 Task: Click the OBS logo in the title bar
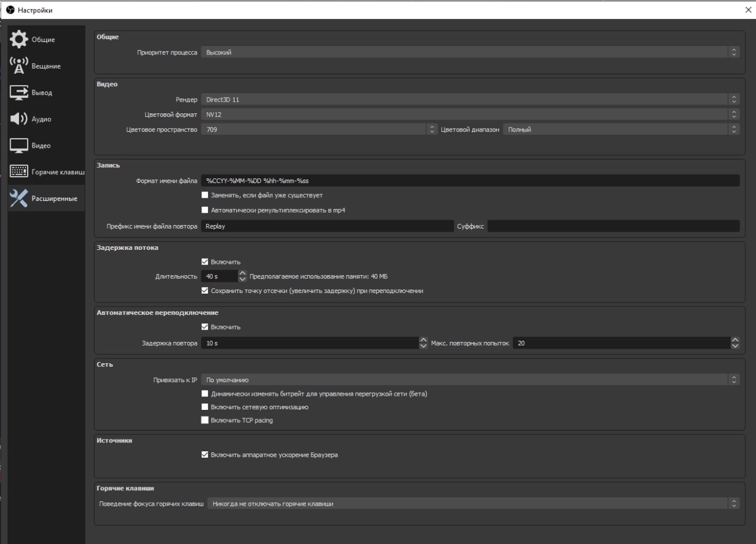[9, 10]
